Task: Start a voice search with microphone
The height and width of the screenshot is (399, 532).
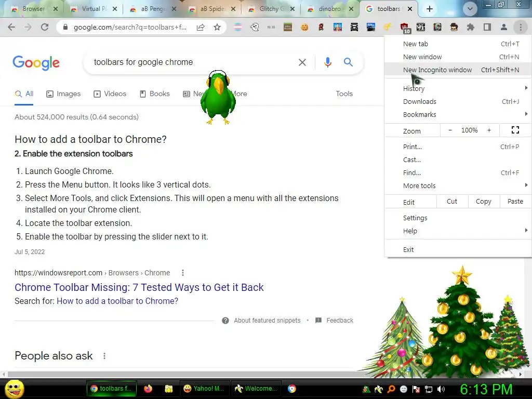Action: click(327, 62)
